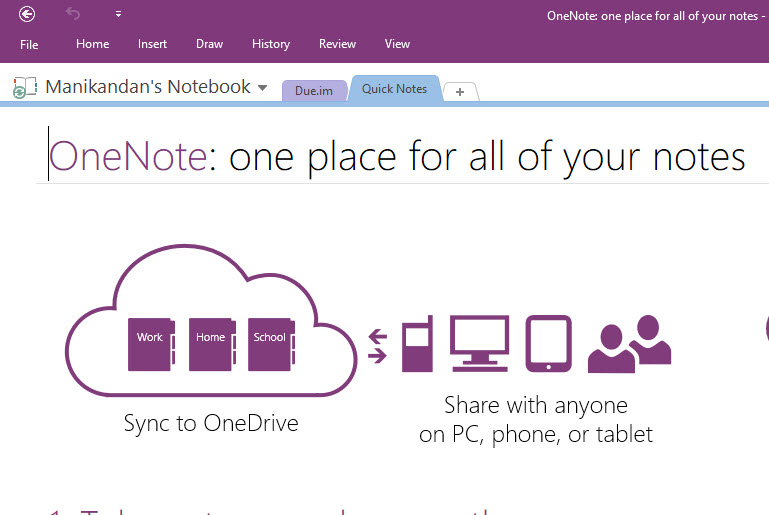Click the Back arrow icon
The image size is (769, 515).
27,14
